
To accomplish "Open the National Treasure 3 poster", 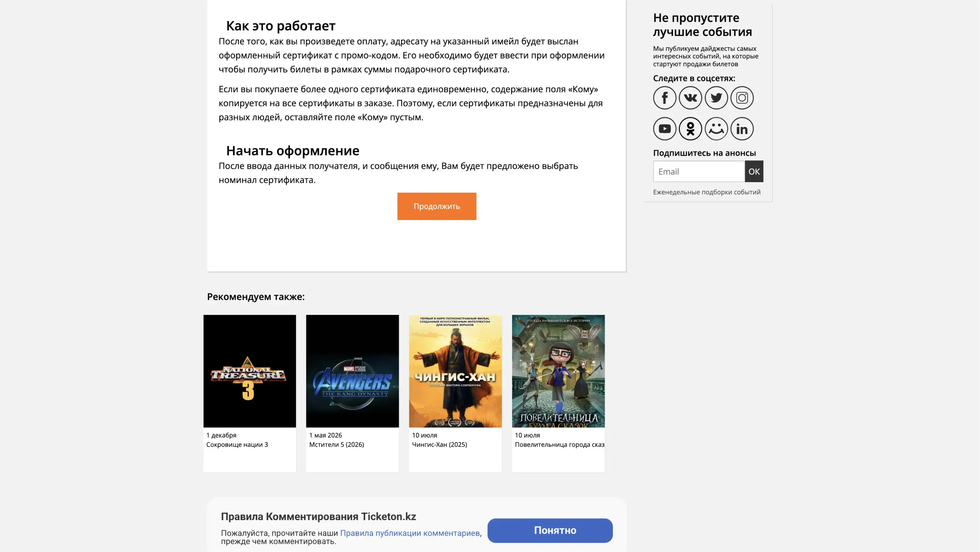I will click(249, 371).
